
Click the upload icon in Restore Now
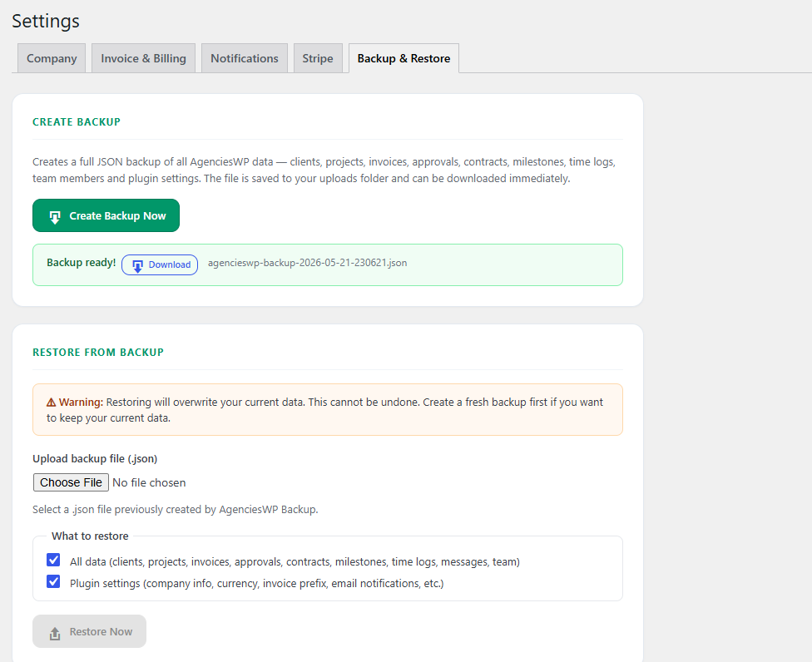[x=55, y=633]
